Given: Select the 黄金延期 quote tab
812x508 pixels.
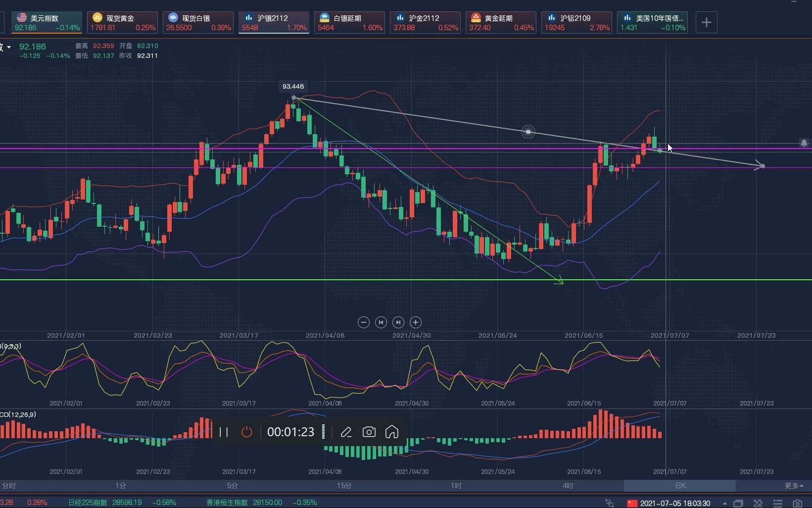Looking at the screenshot, I should [501, 22].
